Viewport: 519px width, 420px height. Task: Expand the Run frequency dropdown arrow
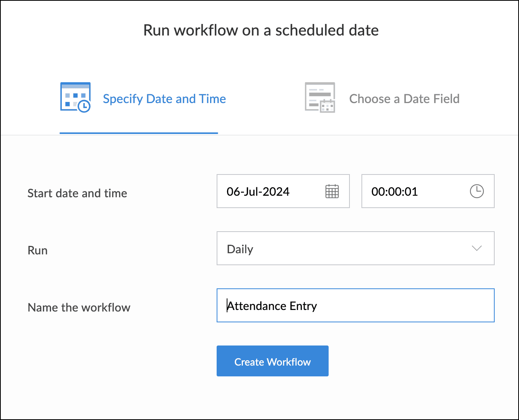[x=477, y=248]
